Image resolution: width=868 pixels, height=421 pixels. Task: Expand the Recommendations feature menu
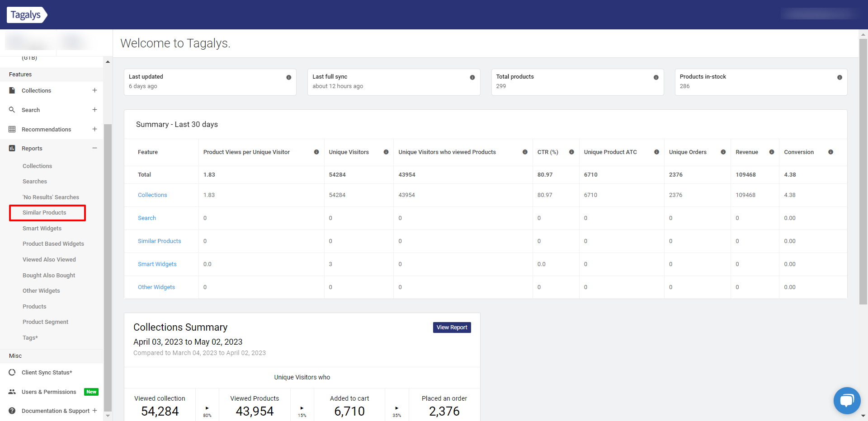pos(94,129)
